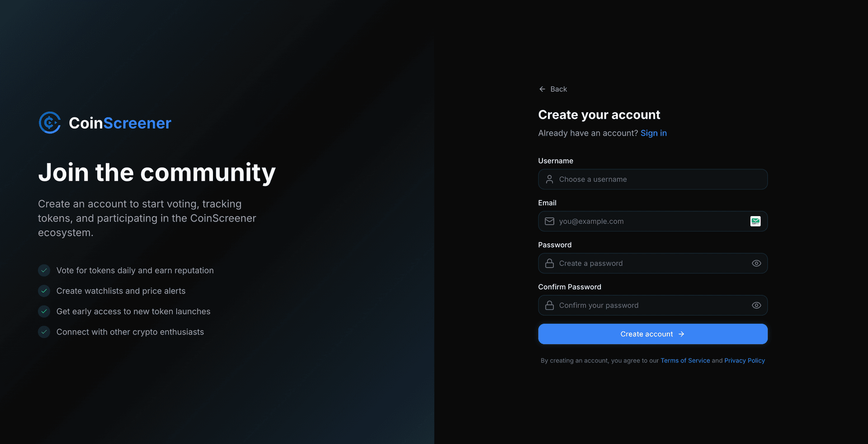868x444 pixels.
Task: Click the lock icon in Password field
Action: click(549, 264)
